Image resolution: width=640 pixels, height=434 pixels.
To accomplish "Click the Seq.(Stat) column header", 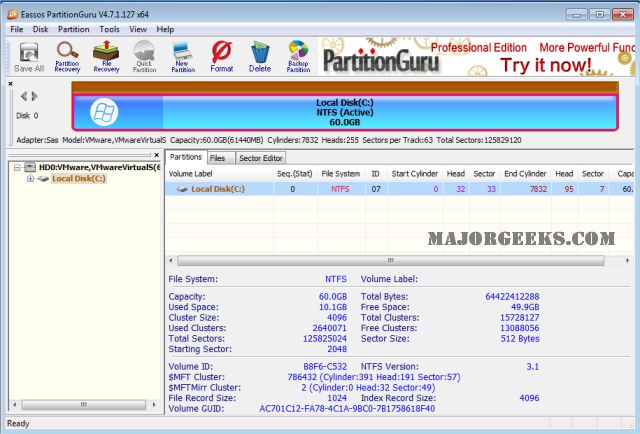I will click(x=295, y=174).
